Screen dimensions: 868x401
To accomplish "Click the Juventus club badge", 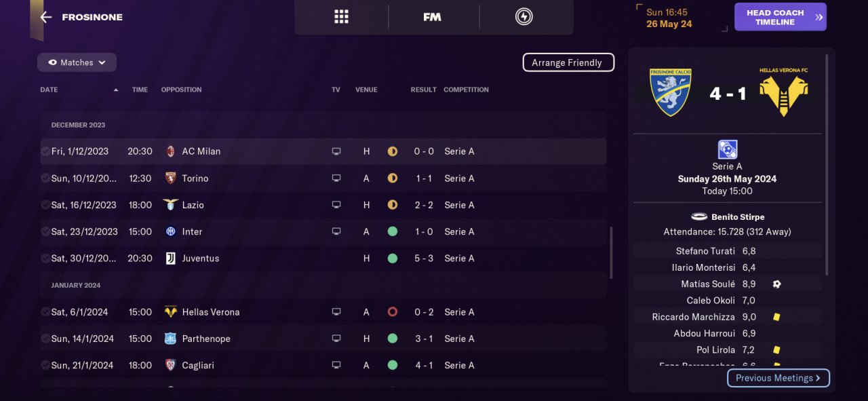I will coord(171,259).
